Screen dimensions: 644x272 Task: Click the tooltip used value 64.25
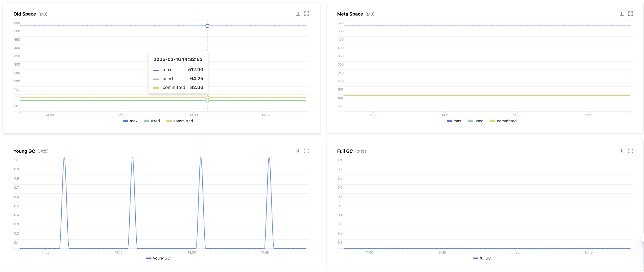coord(197,79)
